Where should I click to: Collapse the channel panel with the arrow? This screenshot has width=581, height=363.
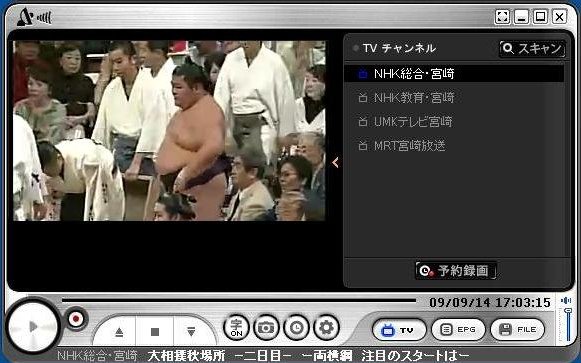click(335, 162)
